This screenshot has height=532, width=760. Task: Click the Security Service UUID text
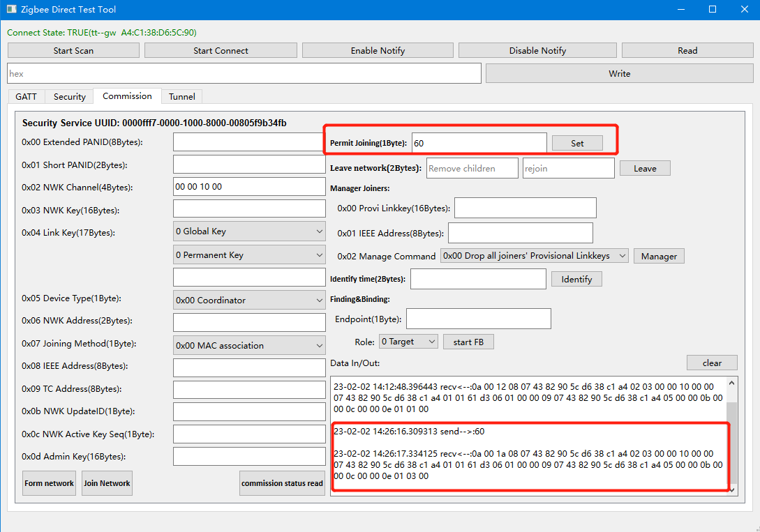[154, 123]
